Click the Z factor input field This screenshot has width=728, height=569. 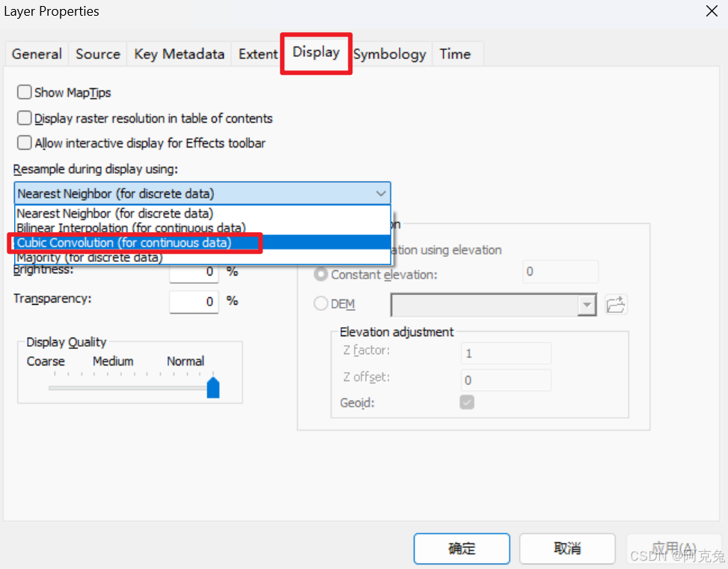click(506, 353)
